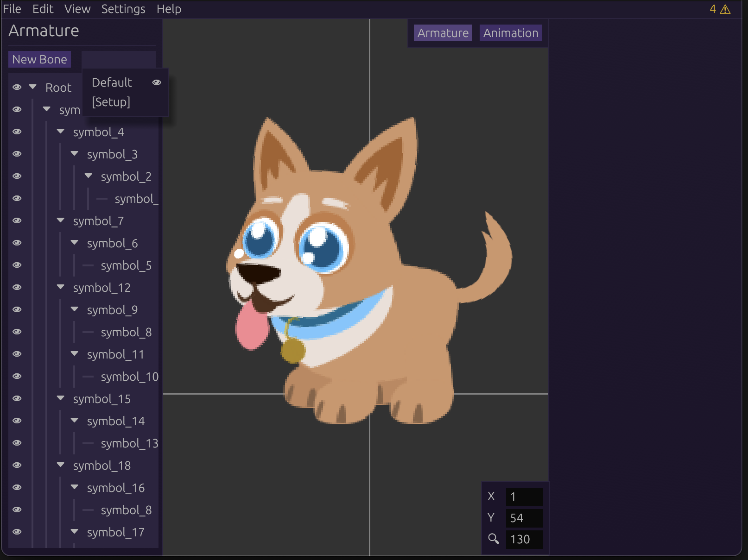Click the warning triangle icon
This screenshot has width=748, height=560.
725,10
